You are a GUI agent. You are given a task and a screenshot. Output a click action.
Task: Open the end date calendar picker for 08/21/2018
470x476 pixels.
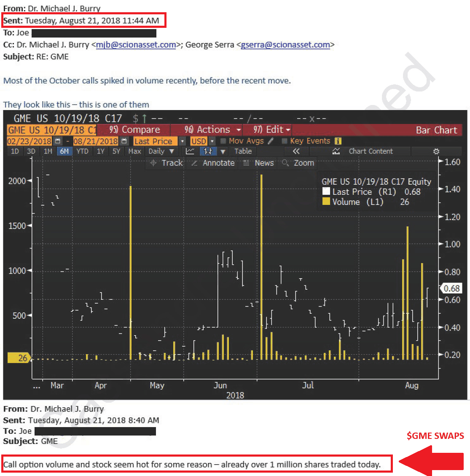[124, 141]
